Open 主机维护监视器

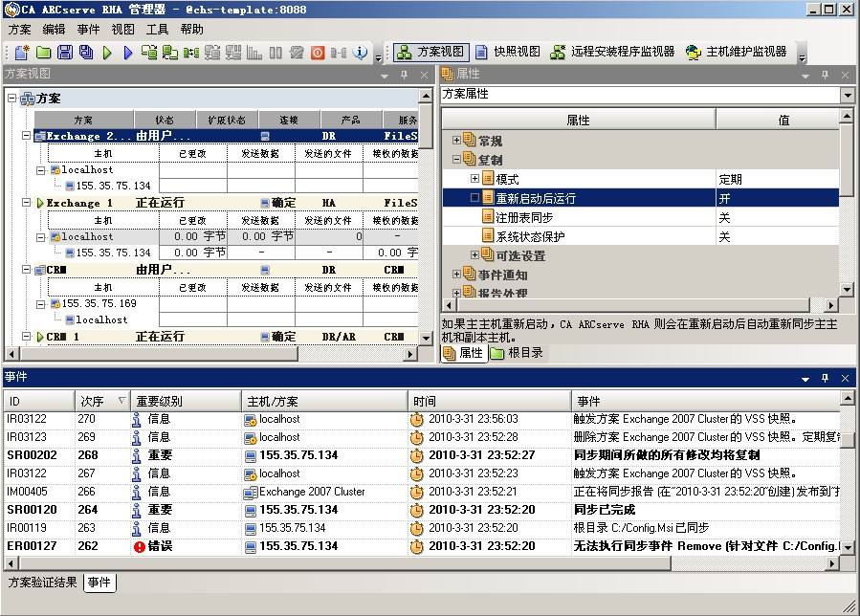coord(736,52)
